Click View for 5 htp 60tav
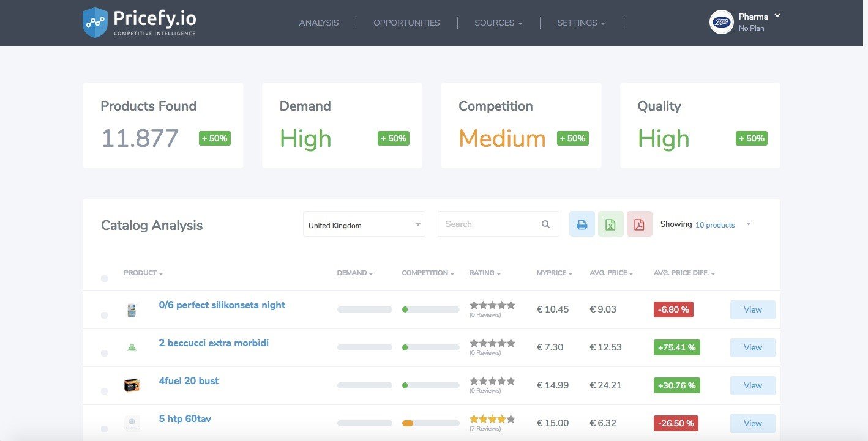 coord(752,423)
